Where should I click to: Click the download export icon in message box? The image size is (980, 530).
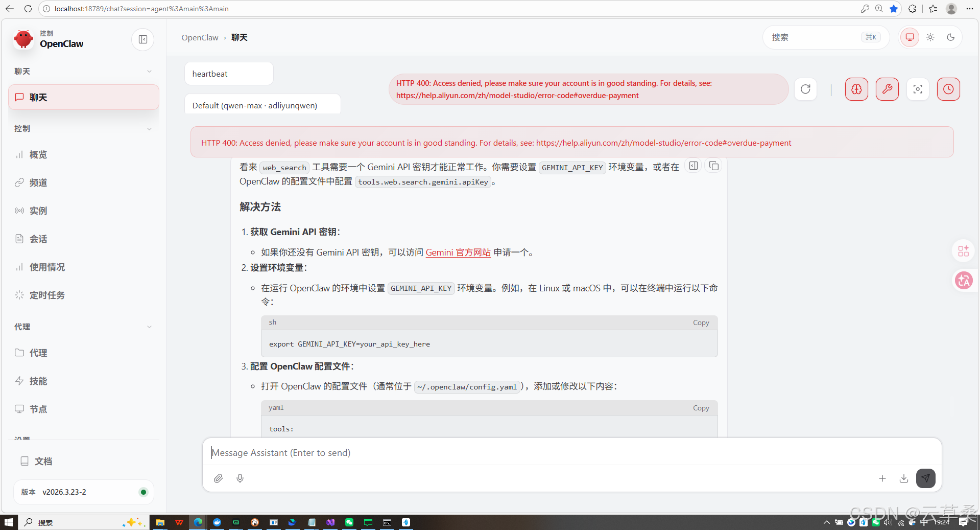[x=904, y=478]
